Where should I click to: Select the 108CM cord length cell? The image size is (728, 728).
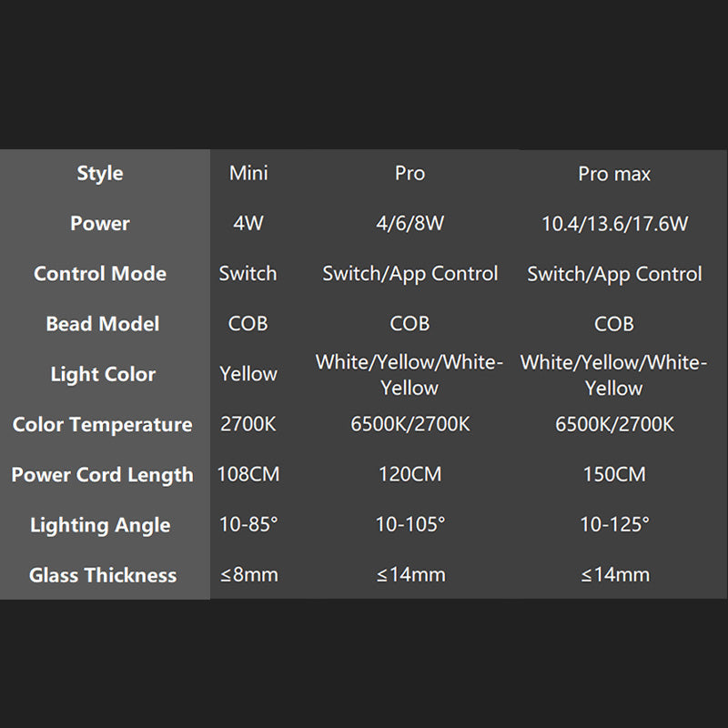248,474
